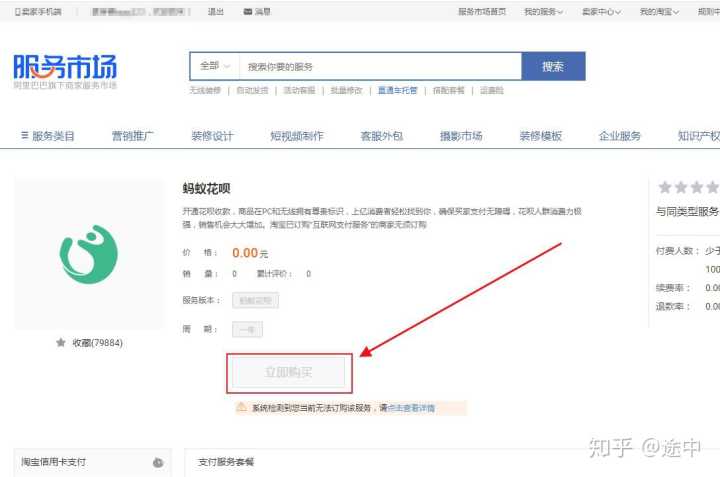Click the clock icon beside 淘宝信用卡支付

158,463
